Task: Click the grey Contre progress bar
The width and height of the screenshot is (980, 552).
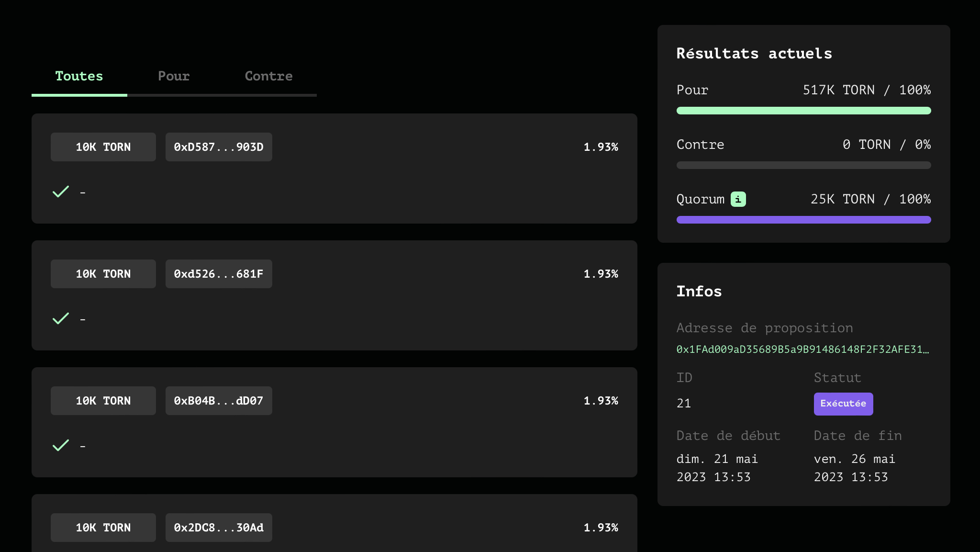Action: click(803, 165)
